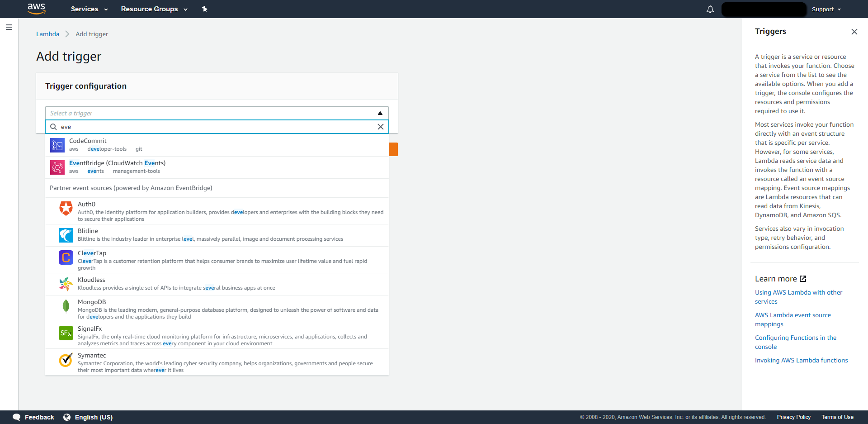
Task: Go to the AWS home logo
Action: pyautogui.click(x=37, y=9)
